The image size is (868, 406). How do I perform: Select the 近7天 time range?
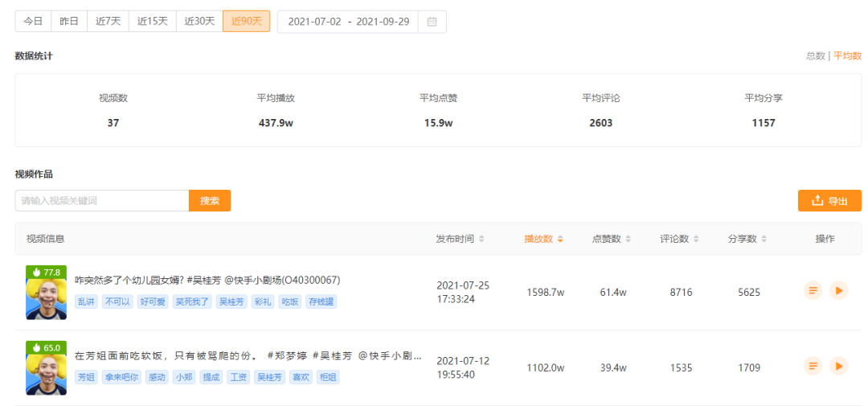[x=108, y=22]
